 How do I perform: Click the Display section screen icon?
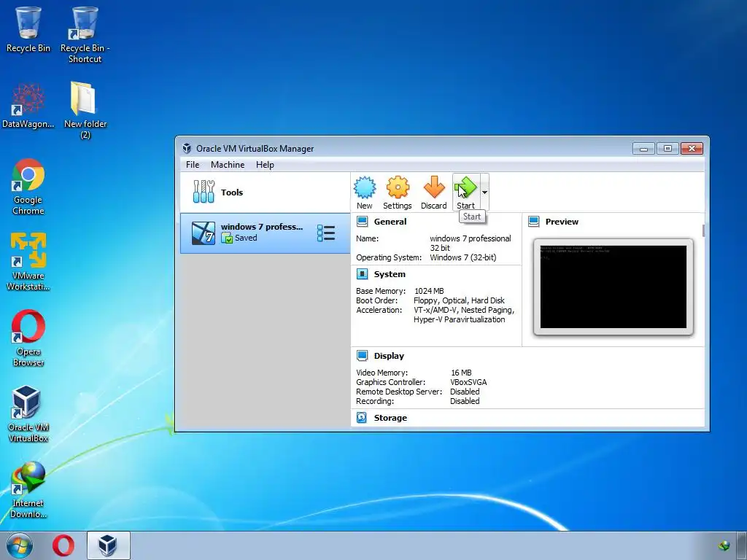click(362, 356)
